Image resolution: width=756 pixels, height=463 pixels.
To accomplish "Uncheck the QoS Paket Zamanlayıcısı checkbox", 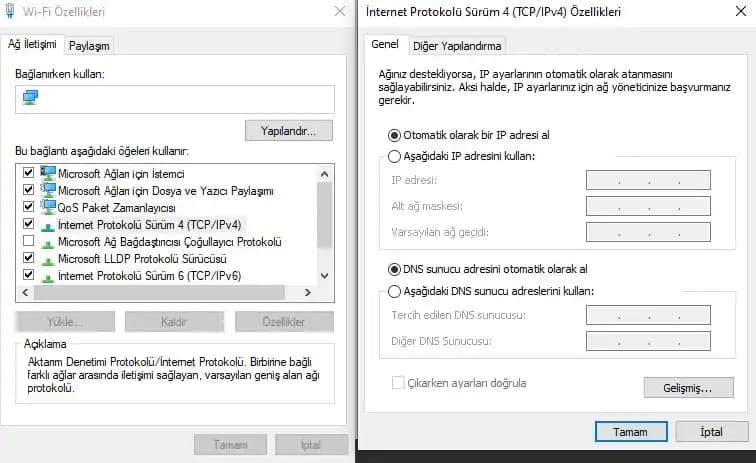I will (28, 207).
